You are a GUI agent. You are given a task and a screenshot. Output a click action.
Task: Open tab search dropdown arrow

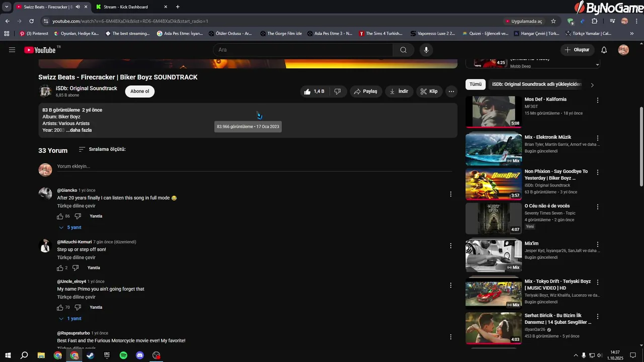click(7, 7)
